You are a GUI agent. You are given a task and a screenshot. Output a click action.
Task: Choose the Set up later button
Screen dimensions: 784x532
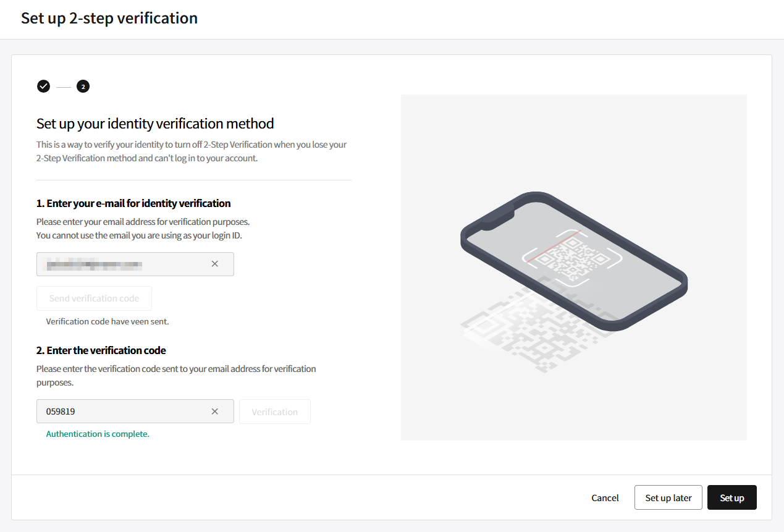668,497
